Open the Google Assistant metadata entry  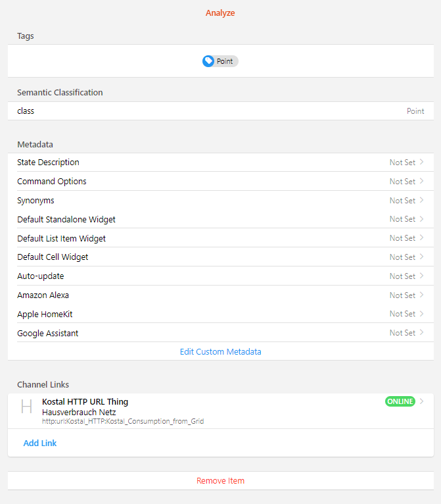(220, 333)
